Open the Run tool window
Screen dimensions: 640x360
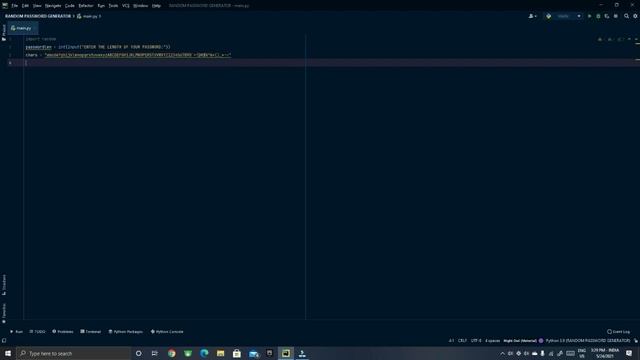coord(16,332)
